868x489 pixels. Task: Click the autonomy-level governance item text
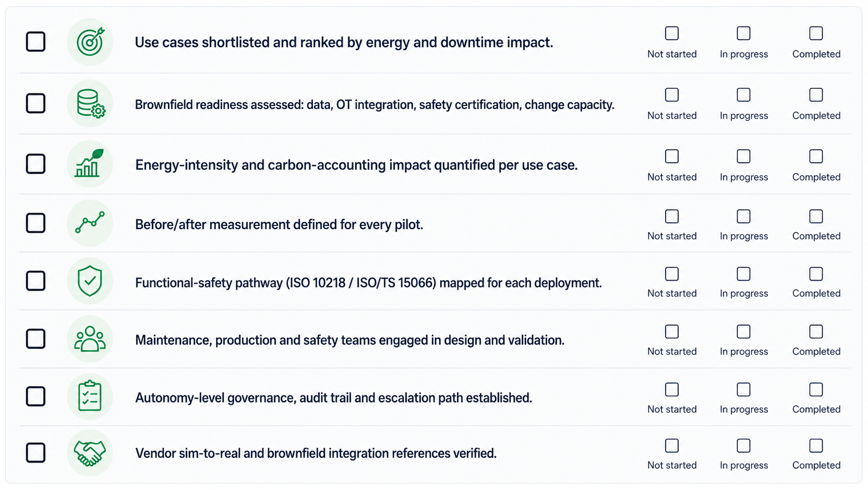click(334, 398)
